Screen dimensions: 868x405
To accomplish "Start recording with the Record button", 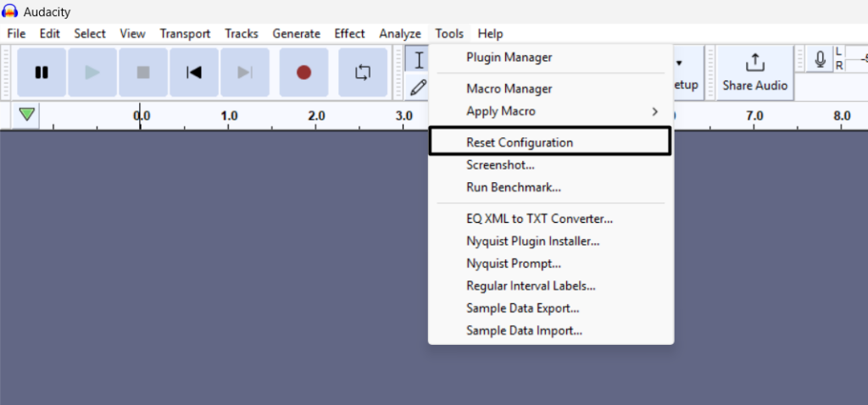I will (x=303, y=72).
